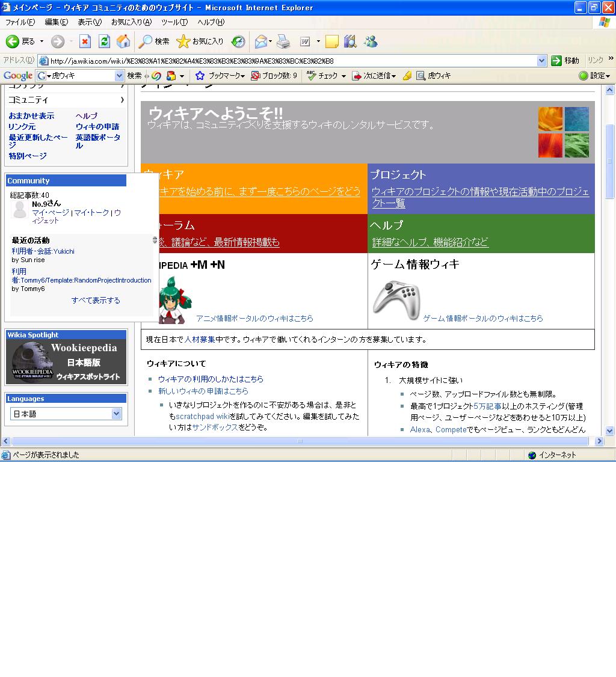Click the 特別ページ sidebar link

[28, 156]
